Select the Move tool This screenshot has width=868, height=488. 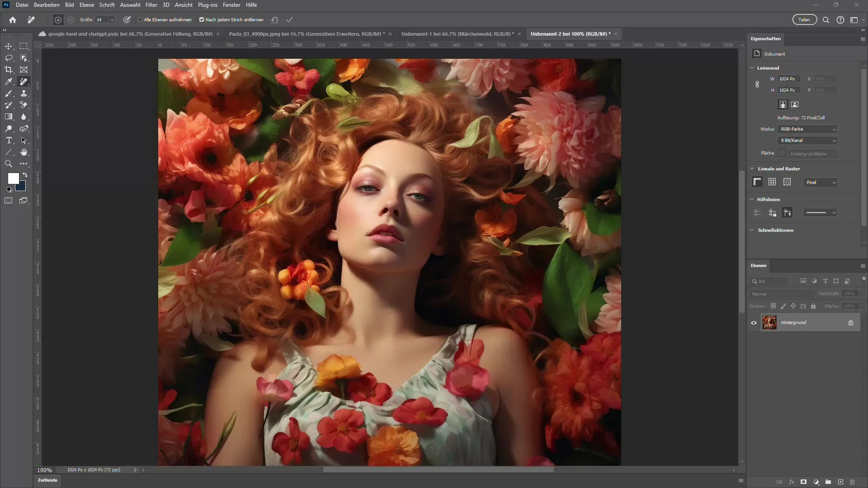pos(9,46)
